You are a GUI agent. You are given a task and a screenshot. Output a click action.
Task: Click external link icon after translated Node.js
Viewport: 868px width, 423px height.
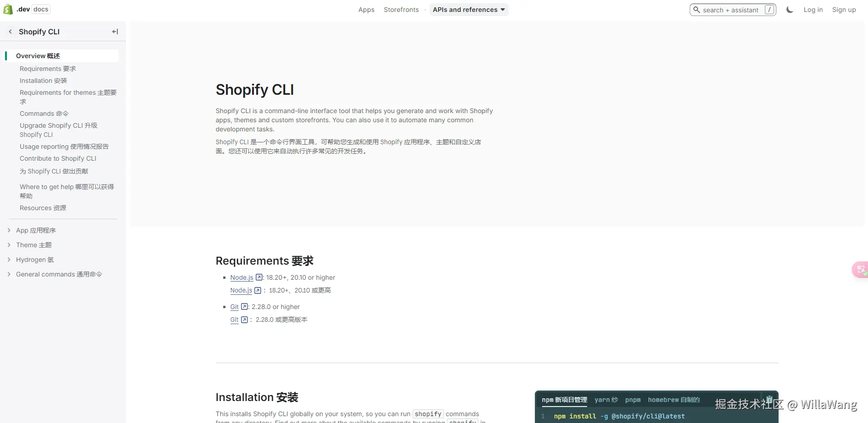pyautogui.click(x=258, y=290)
